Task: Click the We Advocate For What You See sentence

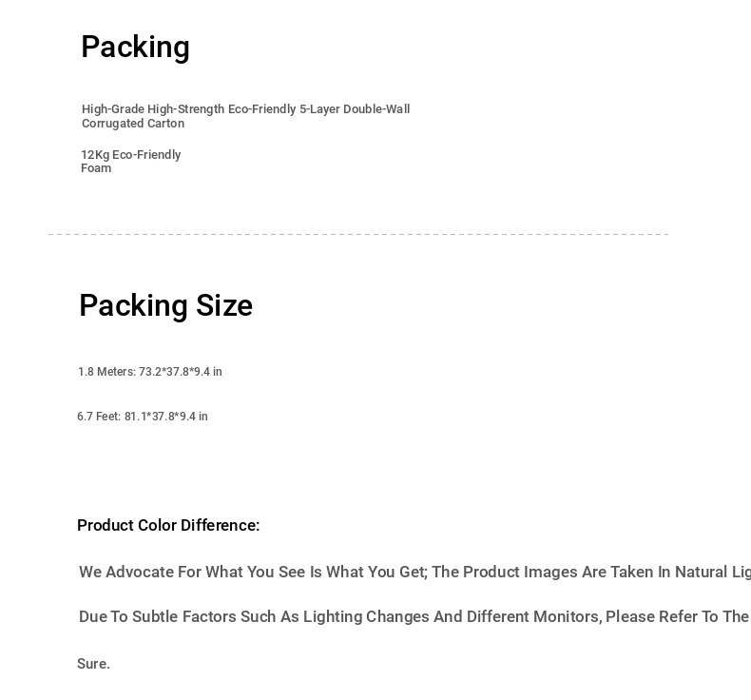Action: tap(414, 572)
